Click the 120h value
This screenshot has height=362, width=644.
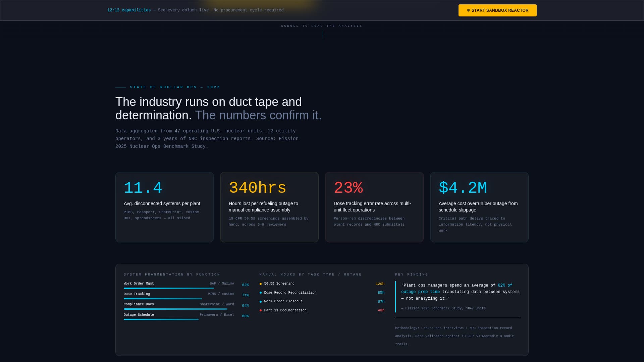[380, 284]
